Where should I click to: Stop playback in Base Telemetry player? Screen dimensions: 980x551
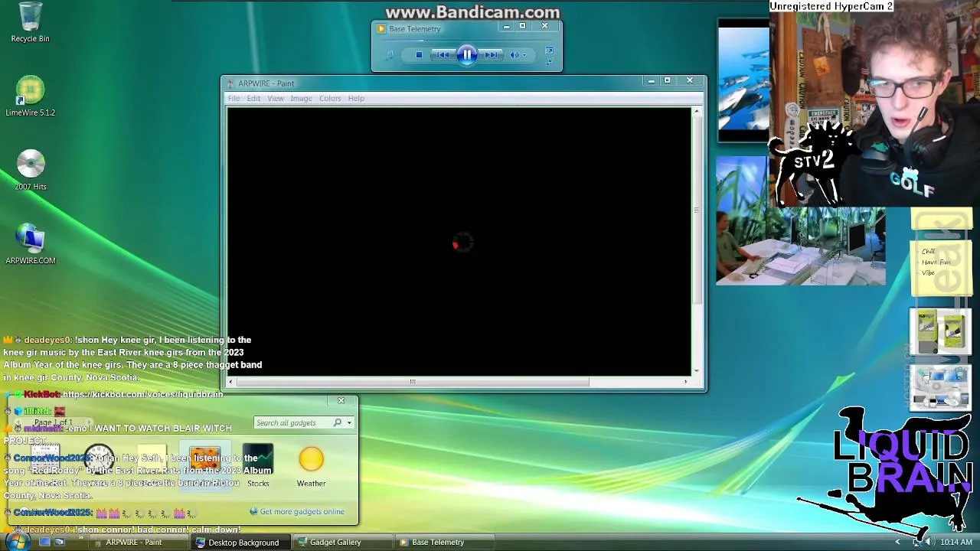point(419,54)
